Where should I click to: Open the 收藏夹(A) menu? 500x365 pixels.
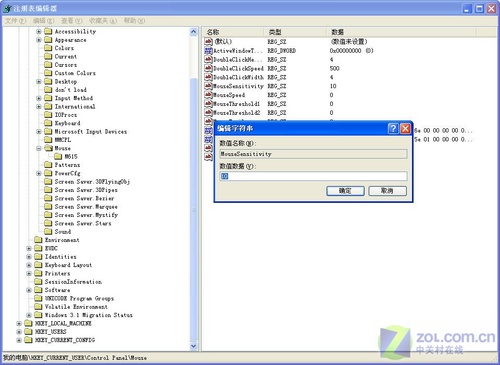tap(103, 21)
